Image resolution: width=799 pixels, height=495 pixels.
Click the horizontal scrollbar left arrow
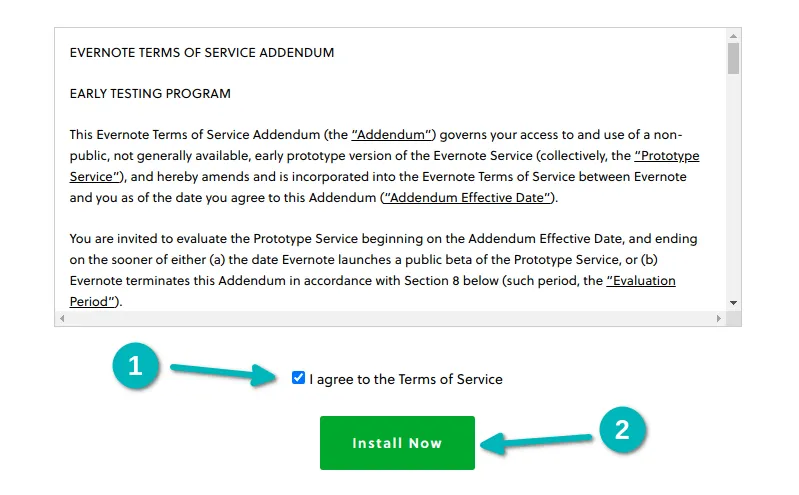pos(63,318)
